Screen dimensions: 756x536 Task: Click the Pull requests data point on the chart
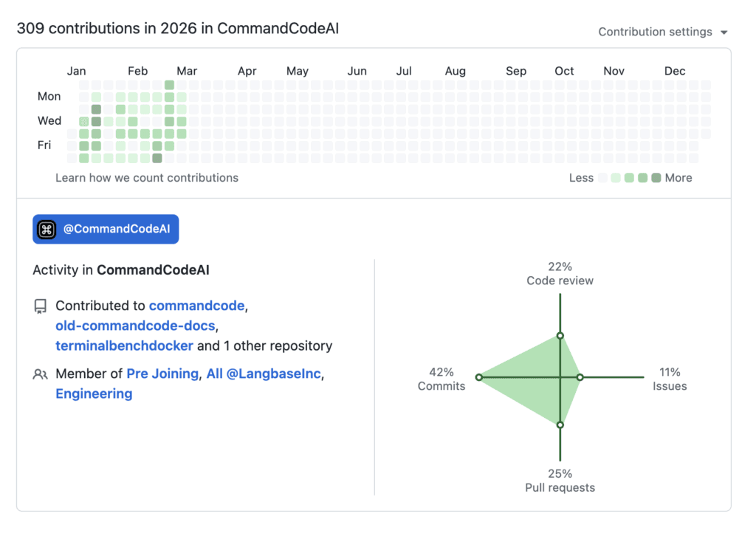coord(560,425)
